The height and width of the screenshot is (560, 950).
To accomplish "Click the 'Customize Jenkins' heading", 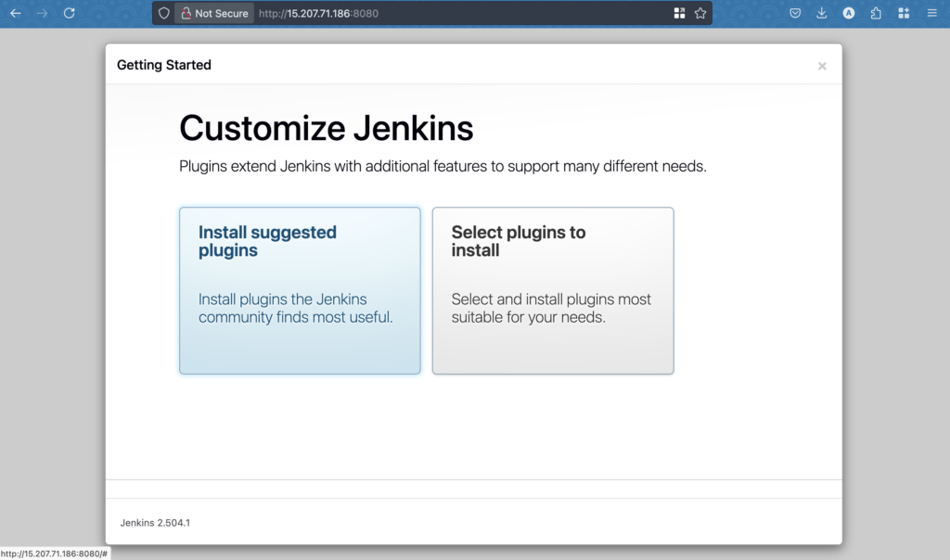I will 326,128.
